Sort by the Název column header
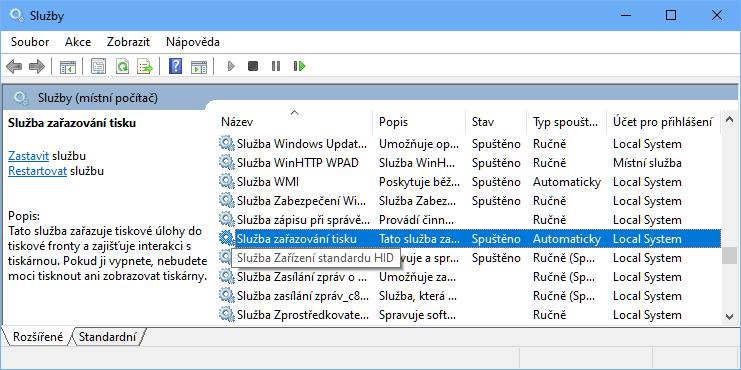This screenshot has width=741, height=370. point(294,122)
